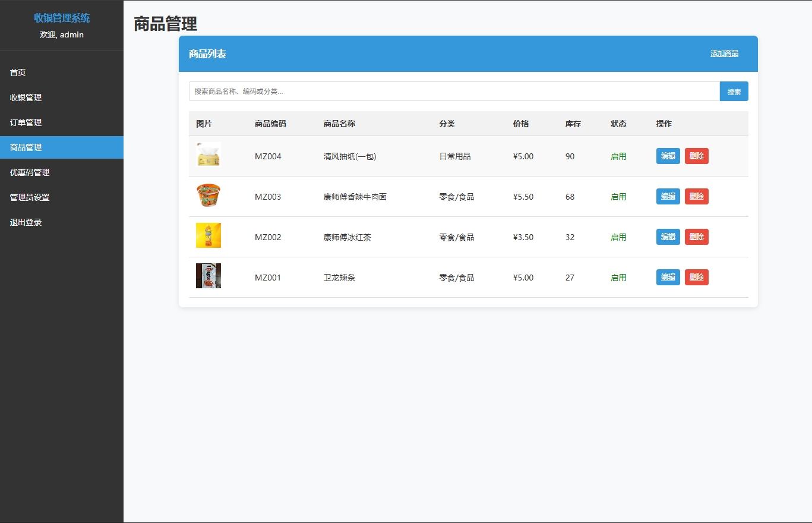Click product code MZ003

click(x=268, y=197)
